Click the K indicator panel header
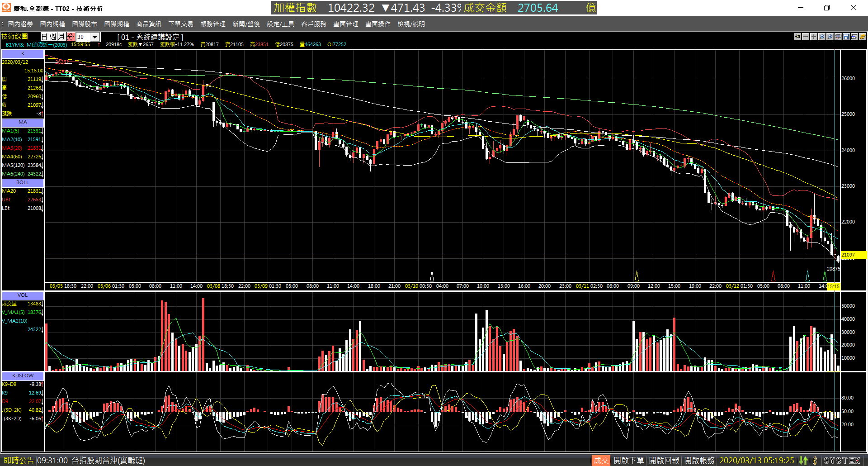The image size is (868, 466). coord(23,54)
